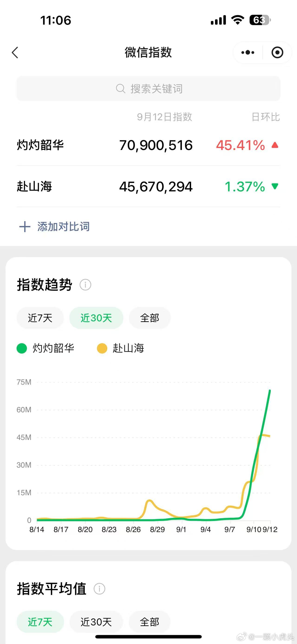Screen dimensions: 297x644
Task: Close mini program via circle target icon
Action: [x=277, y=52]
